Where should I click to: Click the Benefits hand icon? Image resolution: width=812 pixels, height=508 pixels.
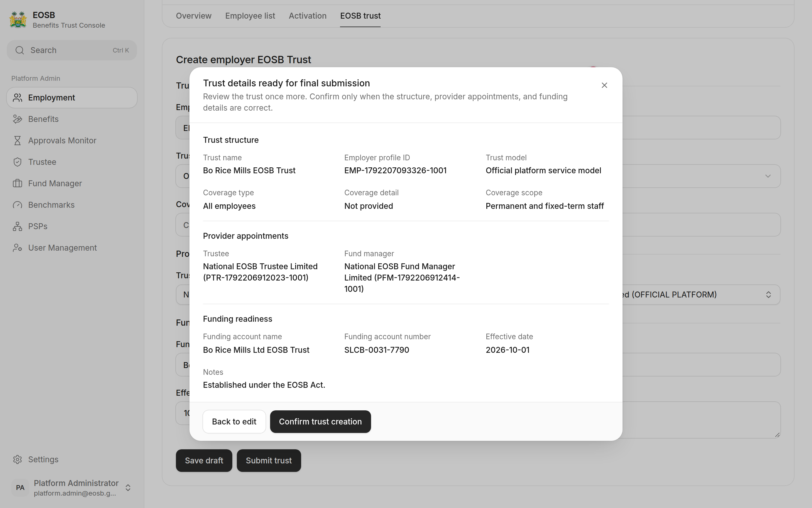click(x=17, y=119)
